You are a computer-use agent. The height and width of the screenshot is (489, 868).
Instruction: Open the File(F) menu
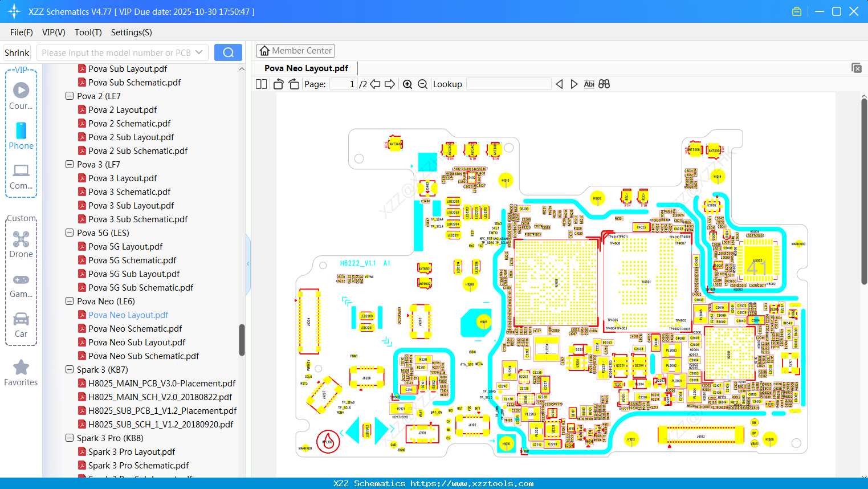tap(22, 32)
